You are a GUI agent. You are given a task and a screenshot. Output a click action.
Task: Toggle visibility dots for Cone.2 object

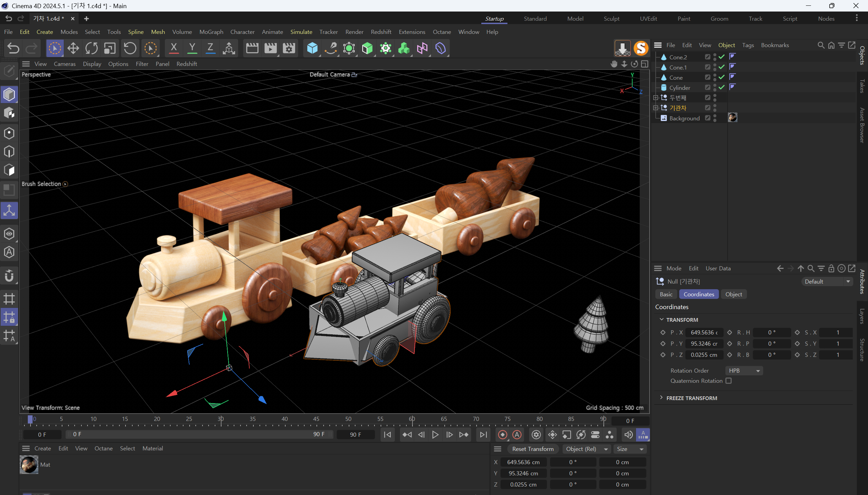click(x=715, y=57)
